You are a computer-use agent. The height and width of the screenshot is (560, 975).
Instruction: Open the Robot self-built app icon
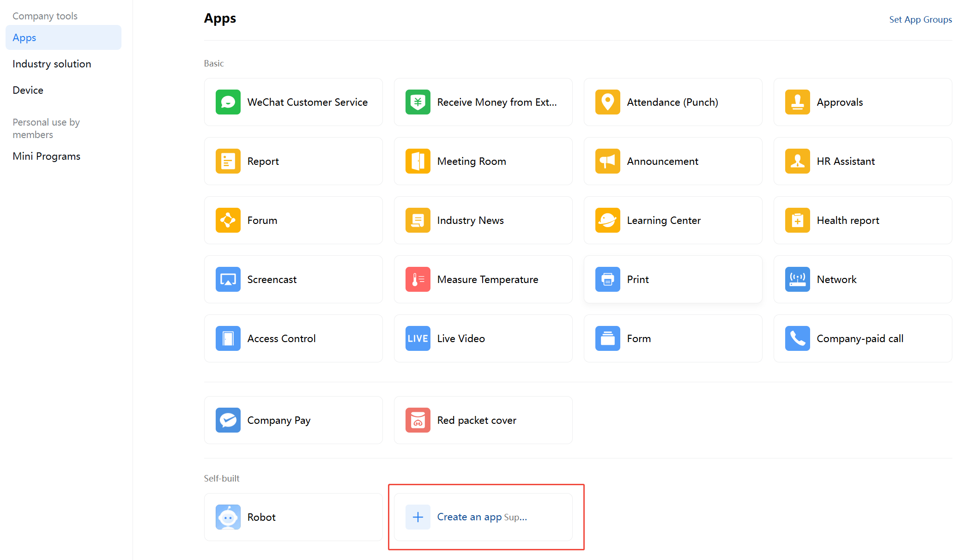(228, 517)
